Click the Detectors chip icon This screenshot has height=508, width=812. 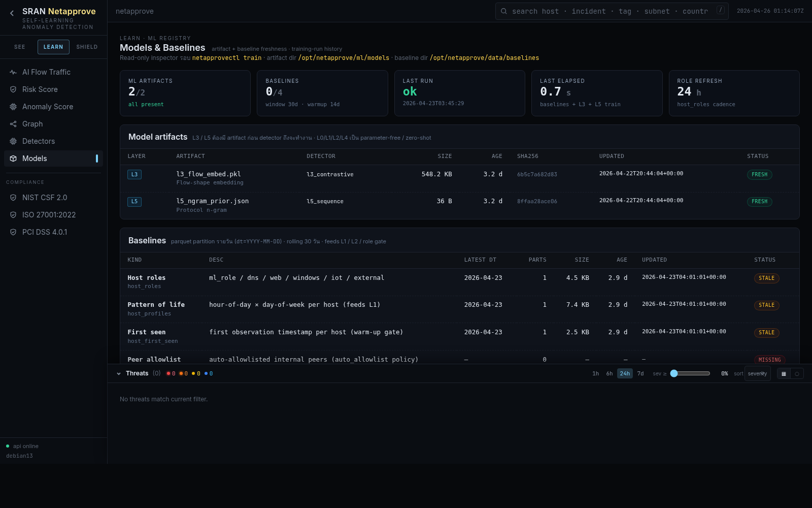pos(13,141)
